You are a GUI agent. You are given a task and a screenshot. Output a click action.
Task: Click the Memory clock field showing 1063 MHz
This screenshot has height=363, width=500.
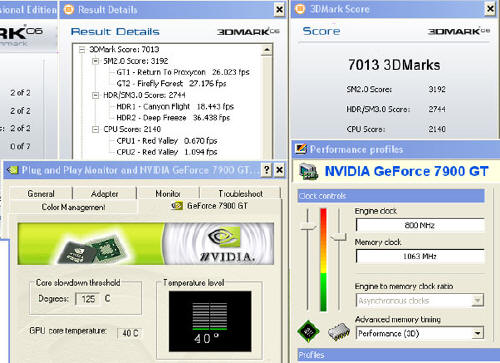(420, 256)
